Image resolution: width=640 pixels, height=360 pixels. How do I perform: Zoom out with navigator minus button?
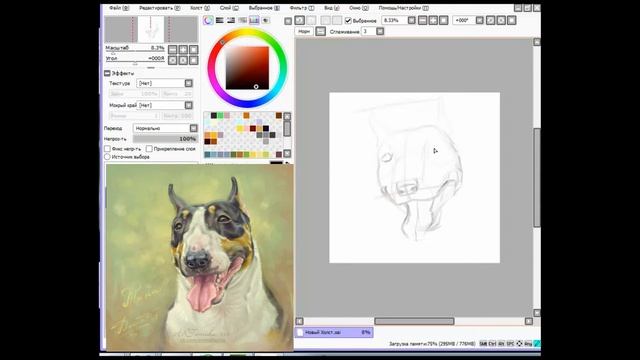click(x=173, y=49)
